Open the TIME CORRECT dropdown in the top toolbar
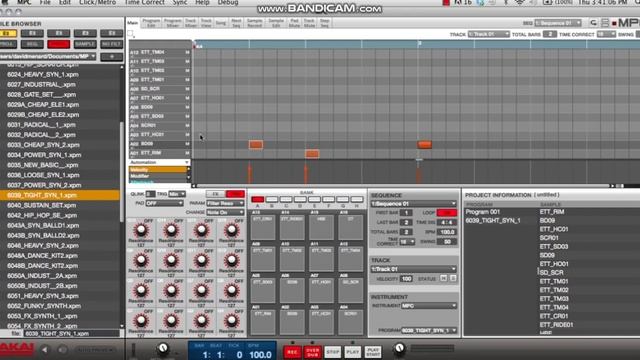This screenshot has width=640, height=360. (x=606, y=34)
